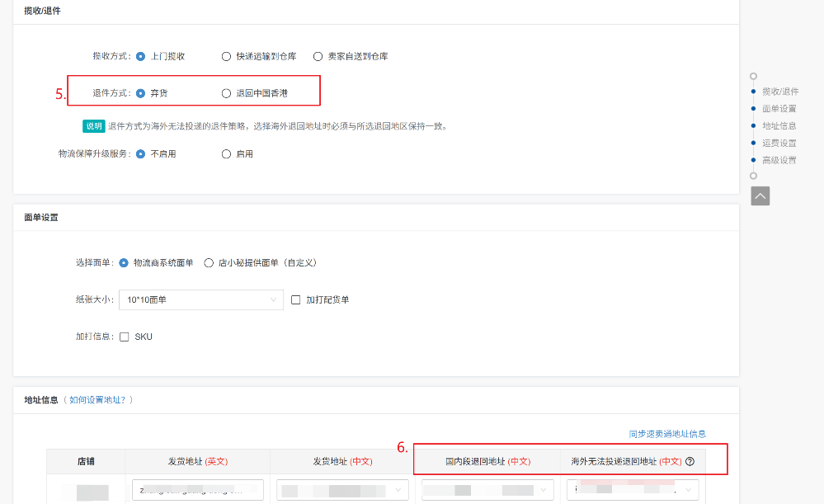Image resolution: width=824 pixels, height=504 pixels.
Task: Click the 发货地址 (英文) input field
Action: [198, 490]
